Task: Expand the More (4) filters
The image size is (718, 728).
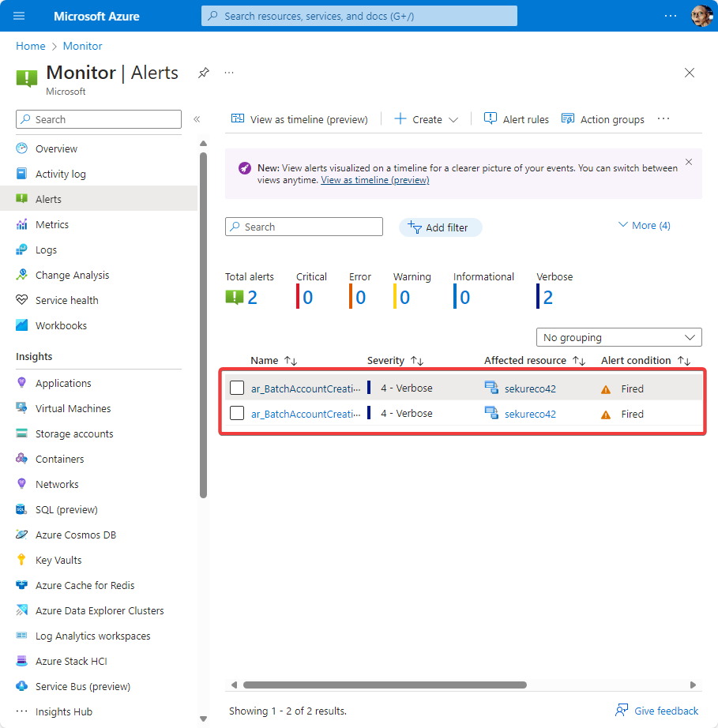Action: [644, 226]
